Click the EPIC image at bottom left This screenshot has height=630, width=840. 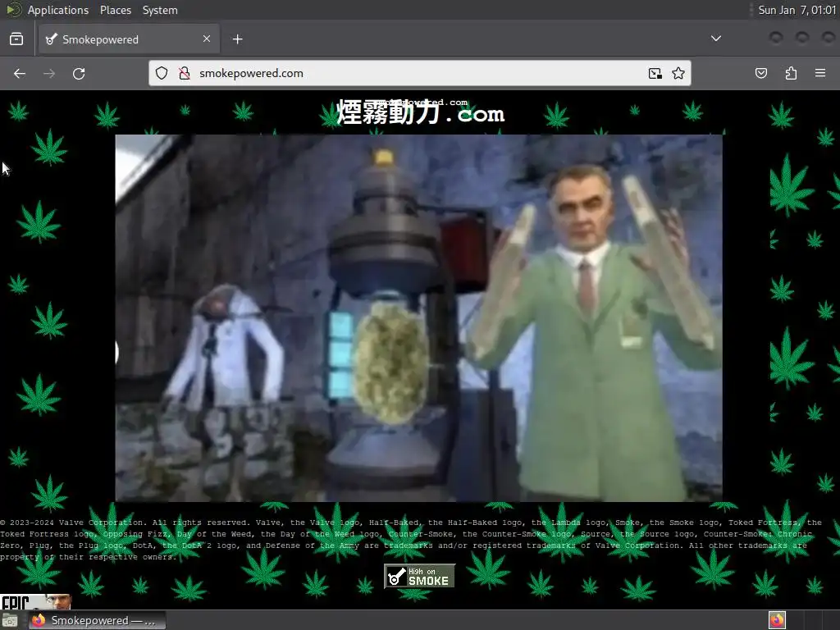(35, 601)
